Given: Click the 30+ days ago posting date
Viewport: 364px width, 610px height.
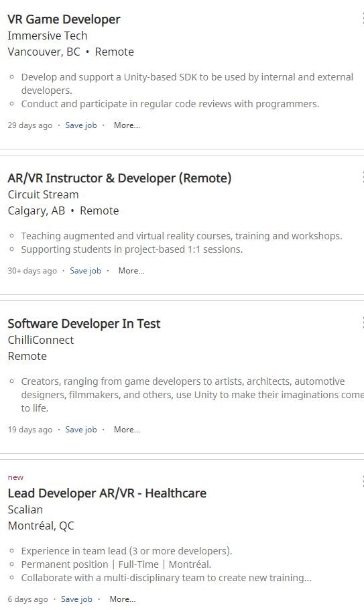Looking at the screenshot, I should point(32,271).
